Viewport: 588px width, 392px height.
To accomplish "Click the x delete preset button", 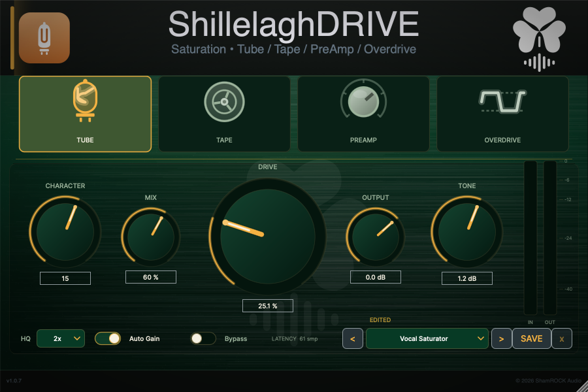I will [562, 338].
